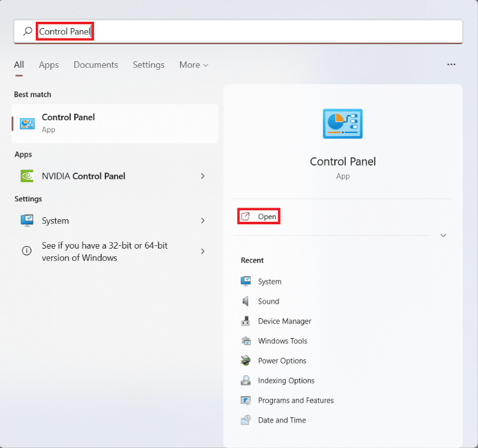Select the All tab
The width and height of the screenshot is (478, 448).
[19, 65]
